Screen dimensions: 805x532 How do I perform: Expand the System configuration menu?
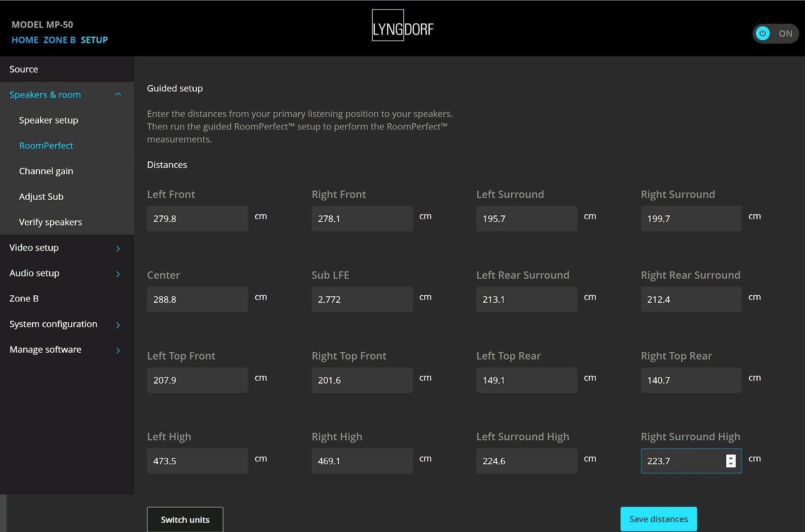tap(118, 325)
